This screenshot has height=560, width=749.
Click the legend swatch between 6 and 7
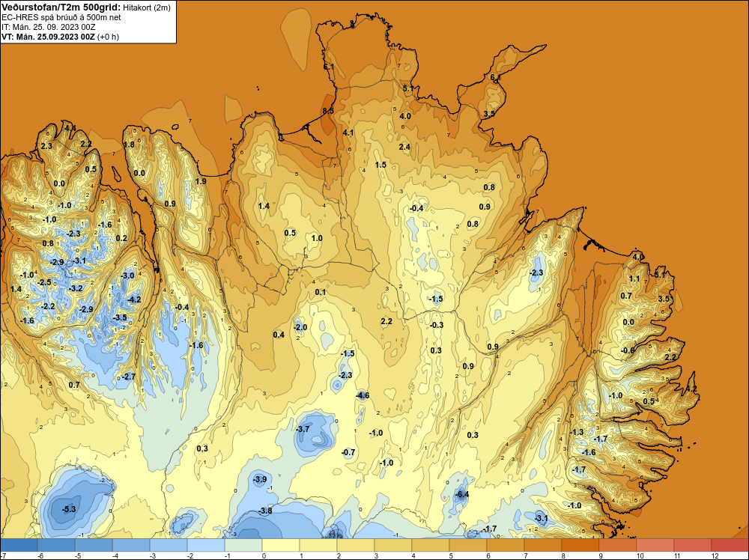click(x=506, y=545)
